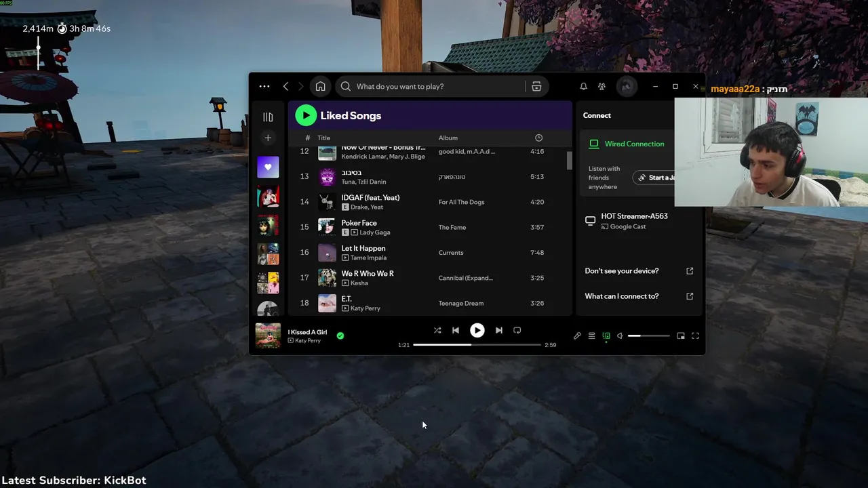
Task: Open album link 'Teenage Dream'
Action: coord(461,304)
